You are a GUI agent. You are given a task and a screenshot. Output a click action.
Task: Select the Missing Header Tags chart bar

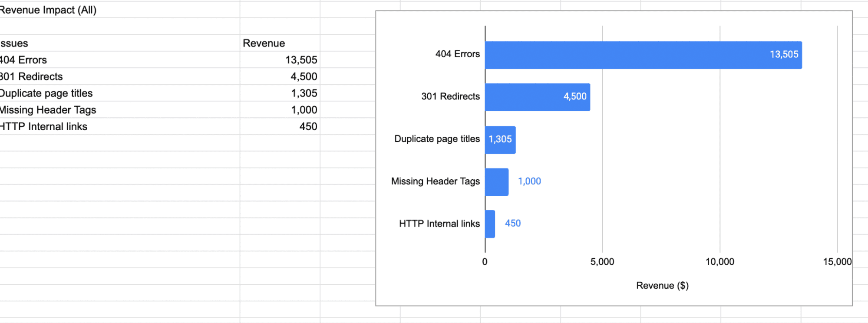[x=497, y=182]
